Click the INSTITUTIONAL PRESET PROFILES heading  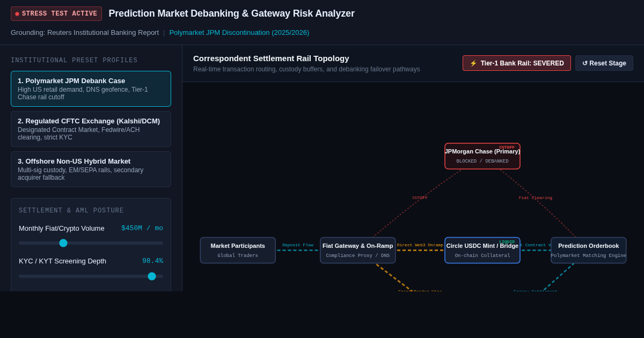coord(74,61)
